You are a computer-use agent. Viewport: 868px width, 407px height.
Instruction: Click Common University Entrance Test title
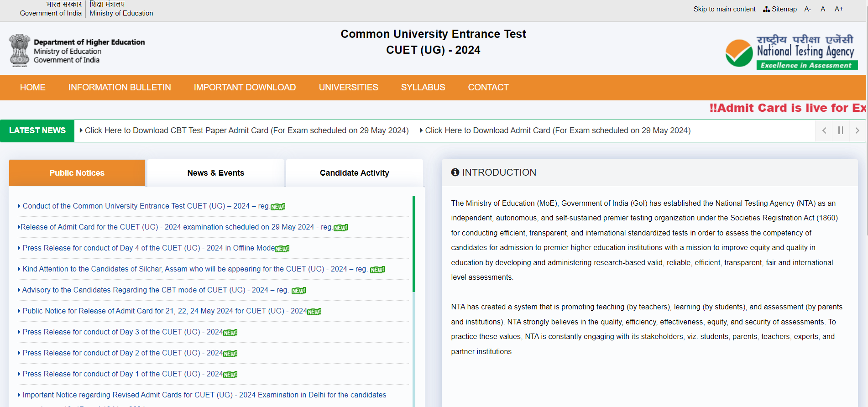click(434, 34)
